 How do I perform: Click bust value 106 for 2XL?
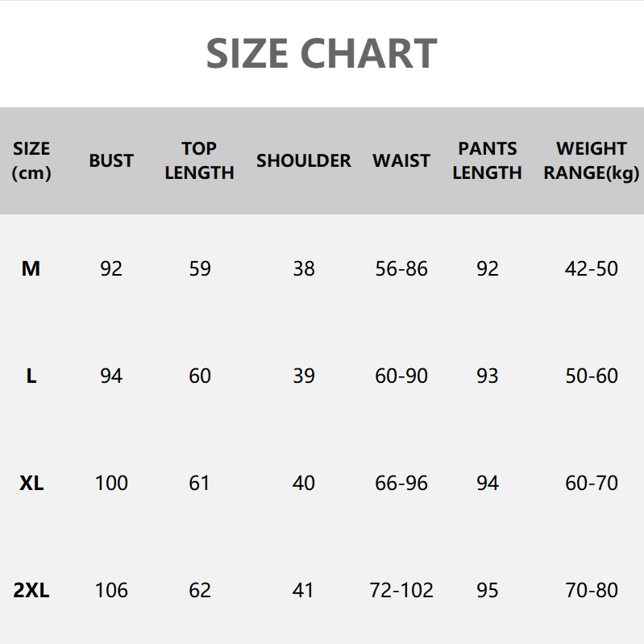tap(111, 590)
